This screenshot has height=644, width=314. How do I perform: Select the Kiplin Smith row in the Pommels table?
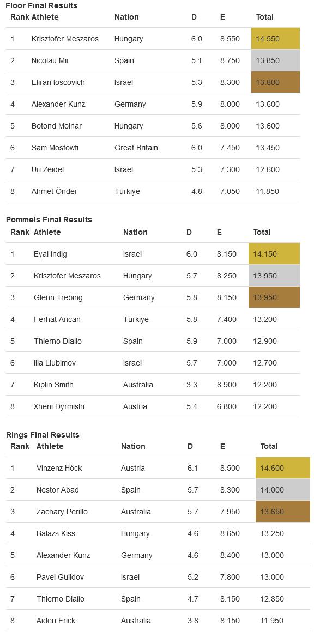click(153, 385)
